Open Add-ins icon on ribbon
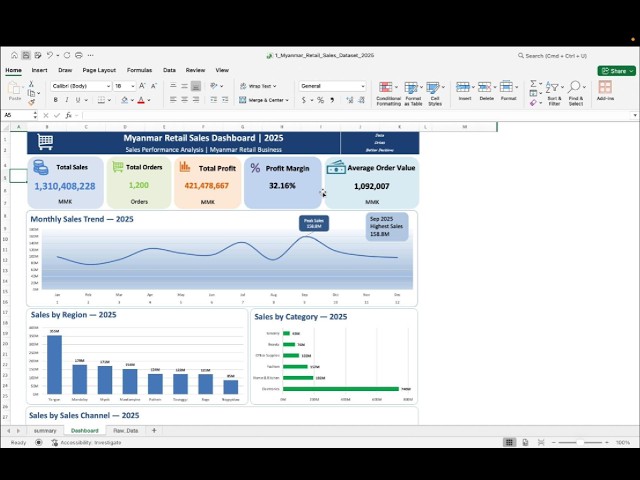The width and height of the screenshot is (640, 480). (x=605, y=91)
